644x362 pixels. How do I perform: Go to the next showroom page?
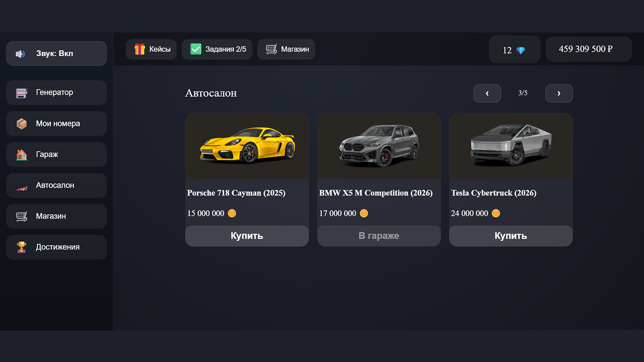(559, 93)
